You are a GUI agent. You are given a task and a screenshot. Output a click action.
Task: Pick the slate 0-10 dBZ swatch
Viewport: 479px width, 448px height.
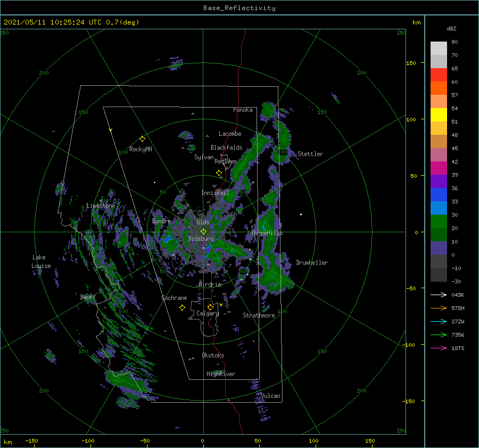[439, 248]
